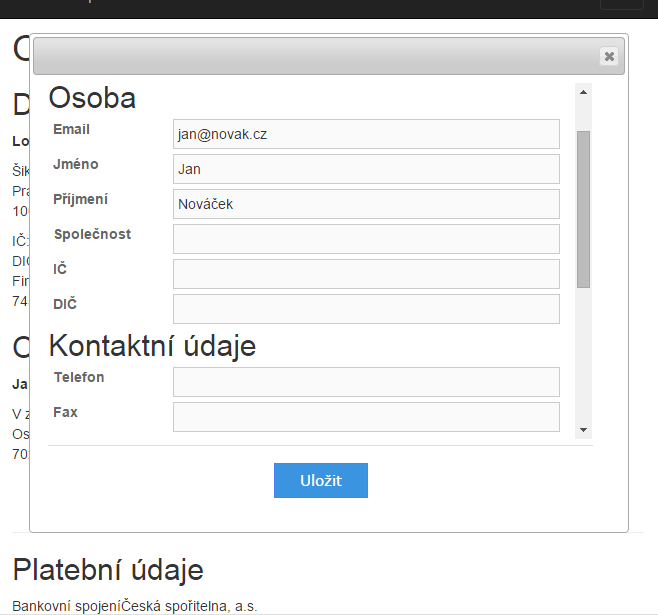Save the form with Uložit button
The height and width of the screenshot is (615, 658).
coord(321,480)
